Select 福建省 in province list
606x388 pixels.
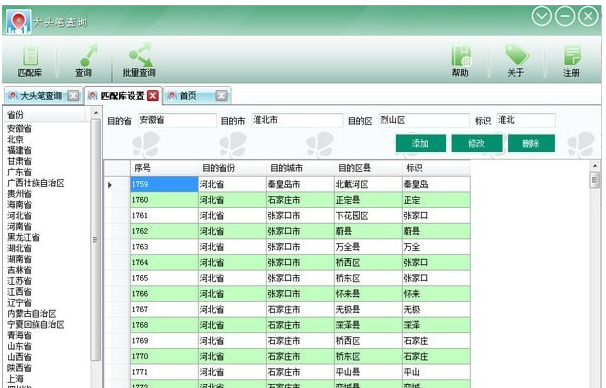coord(19,150)
